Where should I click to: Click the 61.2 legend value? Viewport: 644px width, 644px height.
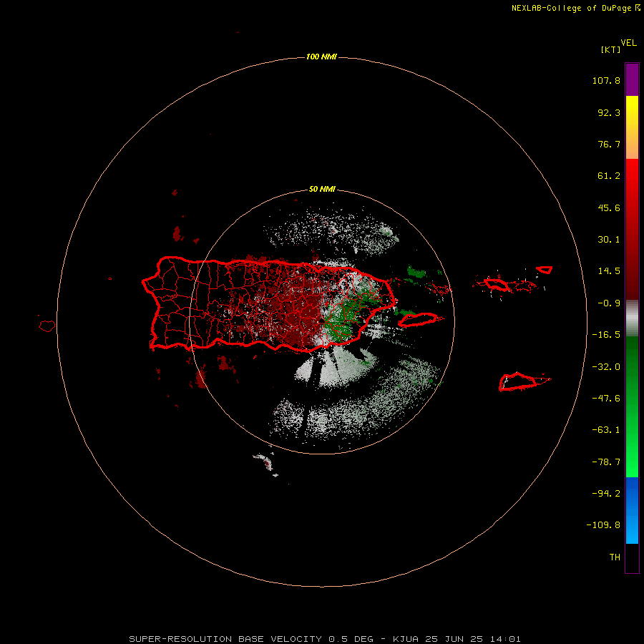(x=609, y=176)
